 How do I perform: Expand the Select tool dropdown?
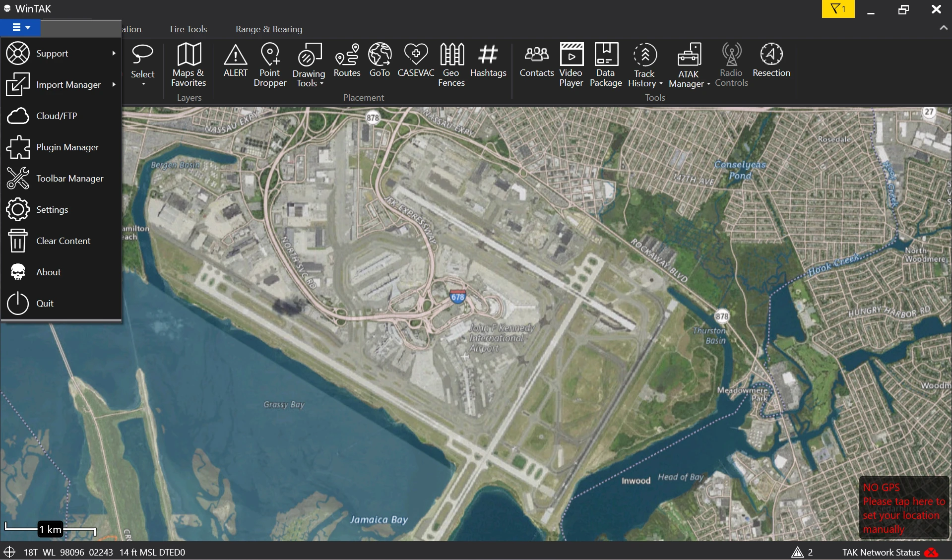[x=143, y=84]
